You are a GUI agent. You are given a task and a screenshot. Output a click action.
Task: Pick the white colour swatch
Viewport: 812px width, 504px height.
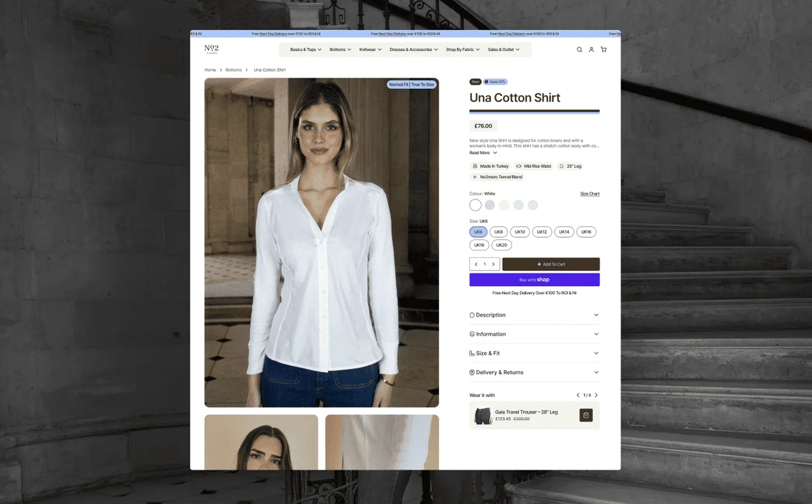476,205
